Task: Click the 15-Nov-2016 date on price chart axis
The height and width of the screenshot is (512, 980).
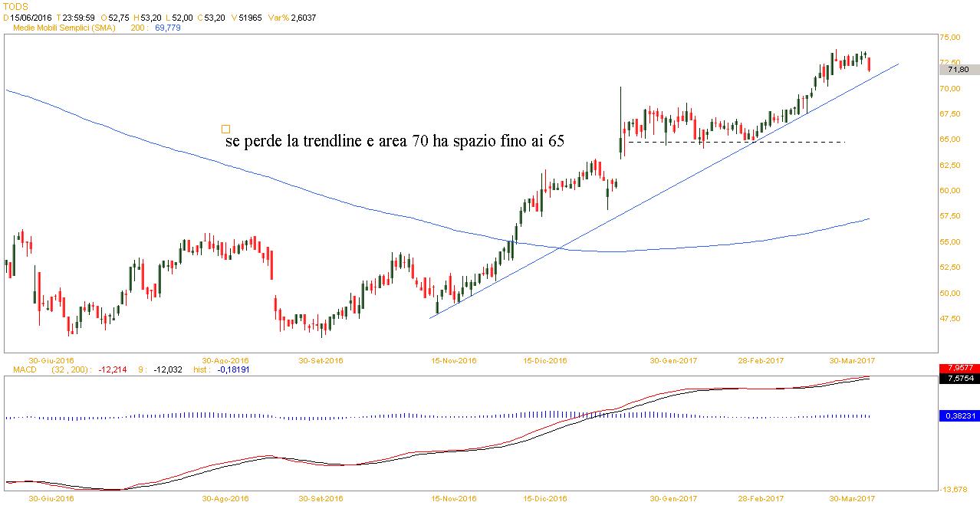Action: [454, 359]
